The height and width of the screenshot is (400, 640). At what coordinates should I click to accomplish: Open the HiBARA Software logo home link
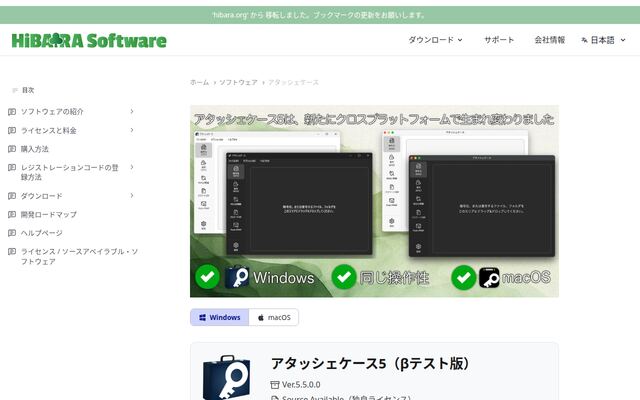tap(89, 40)
